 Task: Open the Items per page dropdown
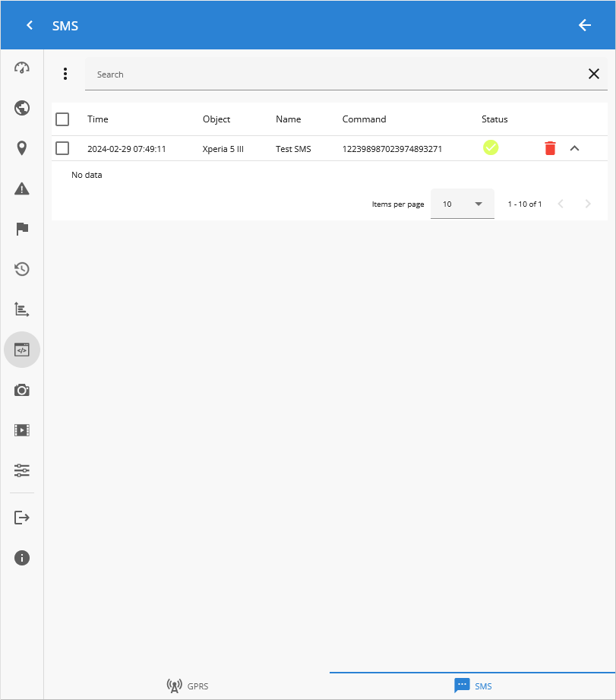462,204
